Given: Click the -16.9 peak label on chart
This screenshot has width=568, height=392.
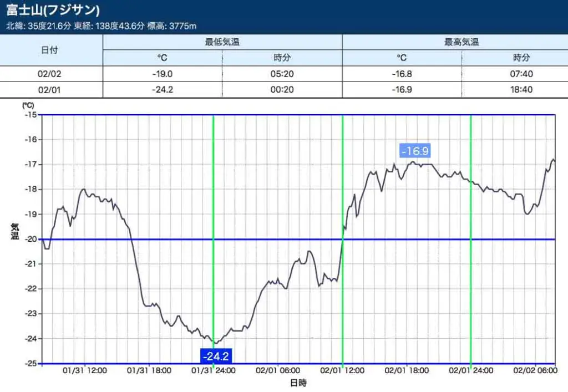Looking at the screenshot, I should tap(415, 151).
